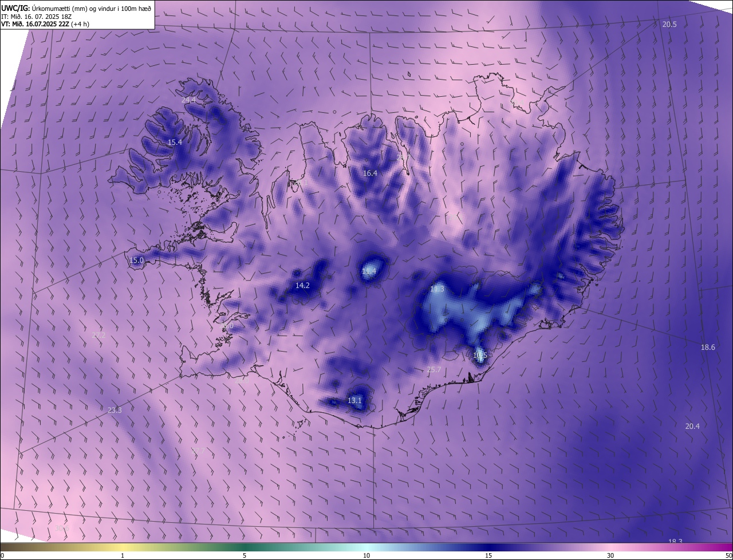Click the color legend tick labeled 10
733x560 pixels.
(x=366, y=555)
